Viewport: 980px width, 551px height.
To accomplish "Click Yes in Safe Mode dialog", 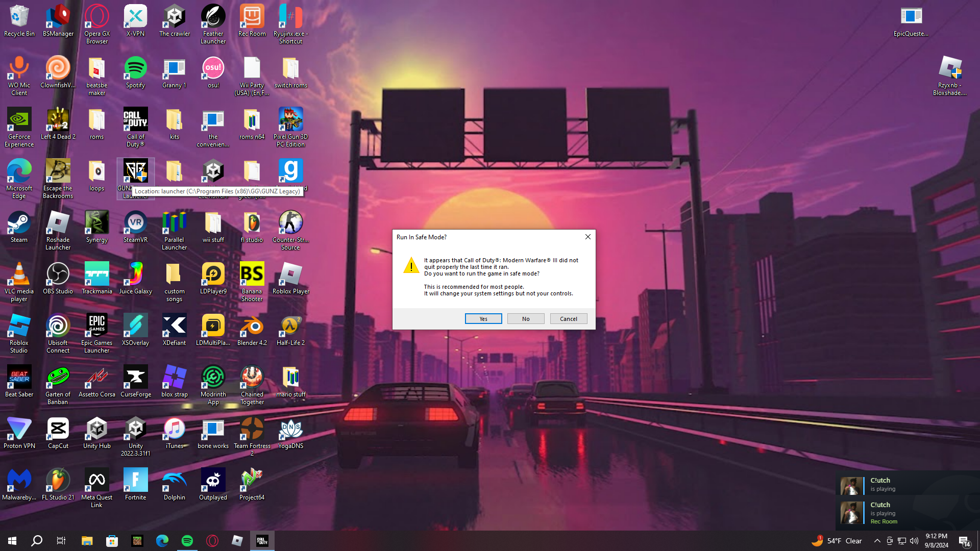I will [483, 319].
